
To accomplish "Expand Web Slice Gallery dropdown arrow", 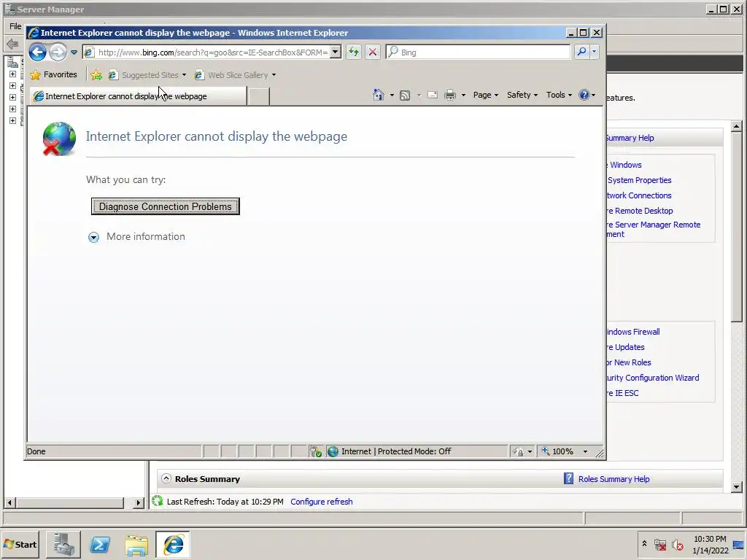I will pos(274,75).
